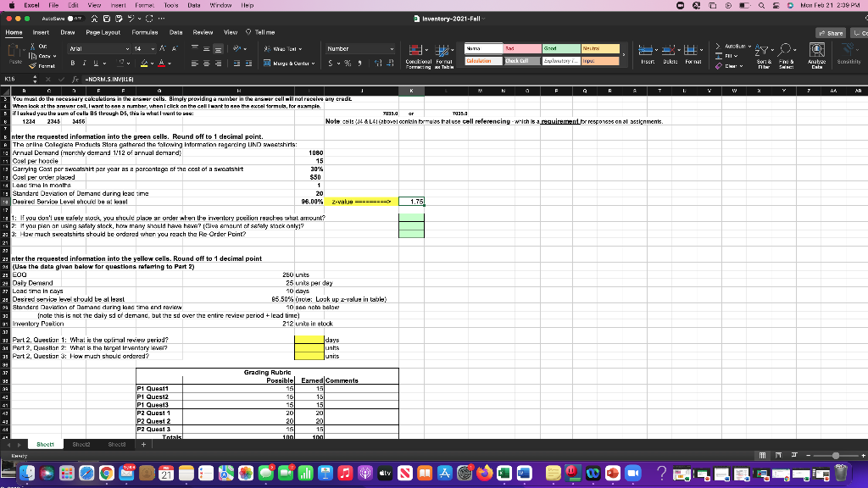Increase decimal places

[x=378, y=63]
